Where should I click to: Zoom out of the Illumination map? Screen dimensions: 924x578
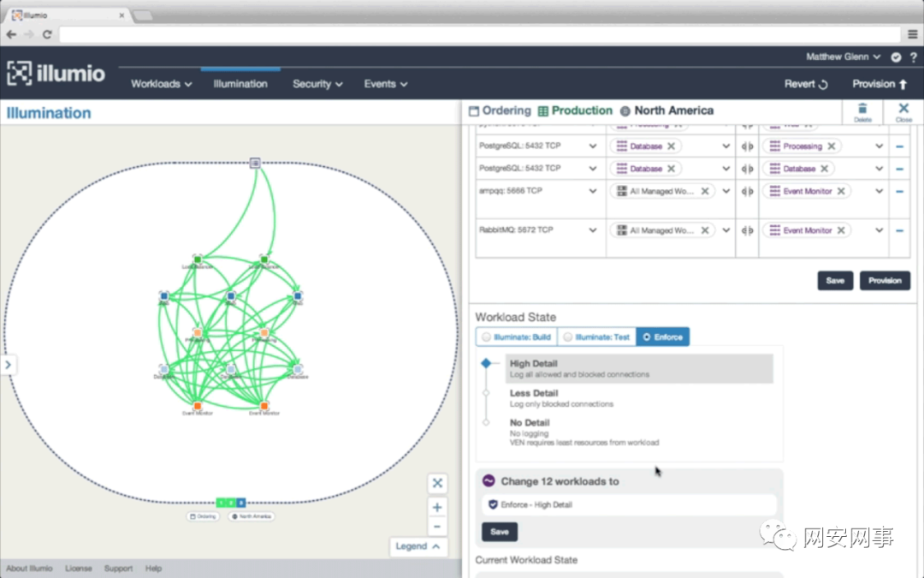coord(437,527)
